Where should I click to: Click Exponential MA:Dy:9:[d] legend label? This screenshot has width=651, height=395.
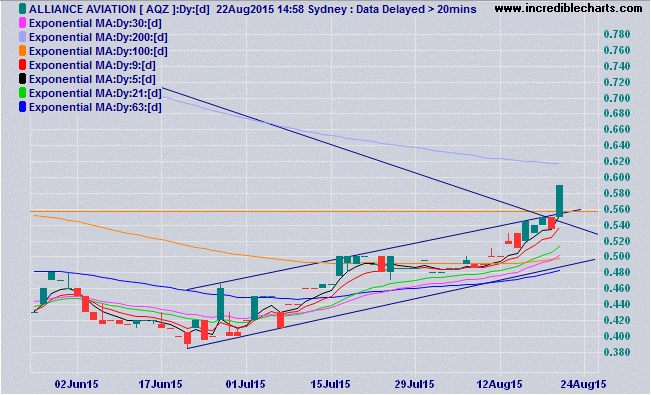(x=92, y=65)
